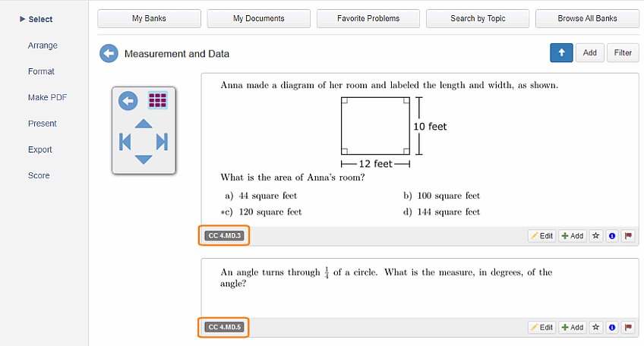The width and height of the screenshot is (644, 346).
Task: Click the back arrow in the navigation pad
Action: 128,101
